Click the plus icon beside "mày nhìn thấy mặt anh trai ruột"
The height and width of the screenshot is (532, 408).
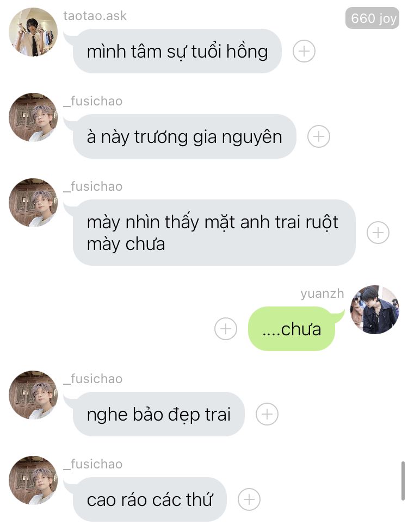[x=378, y=233]
